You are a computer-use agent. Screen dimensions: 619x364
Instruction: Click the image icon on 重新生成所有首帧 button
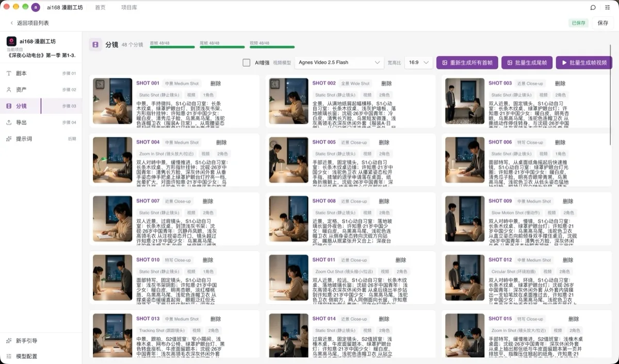point(445,62)
